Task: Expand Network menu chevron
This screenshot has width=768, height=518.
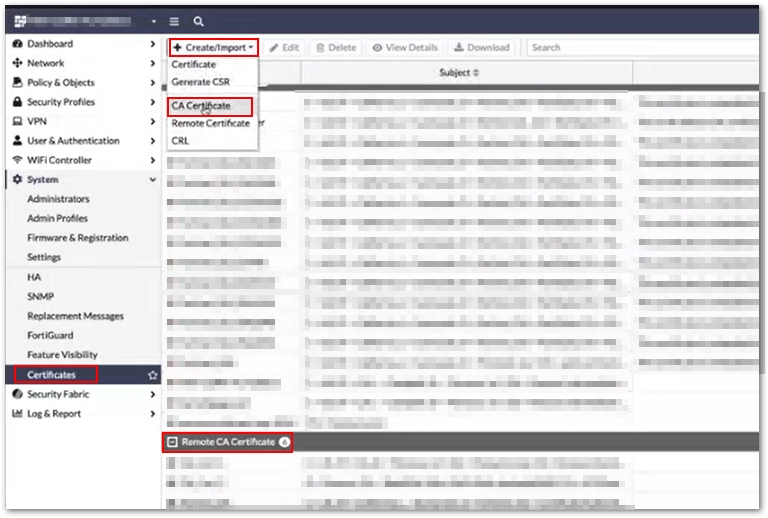Action: (x=153, y=63)
